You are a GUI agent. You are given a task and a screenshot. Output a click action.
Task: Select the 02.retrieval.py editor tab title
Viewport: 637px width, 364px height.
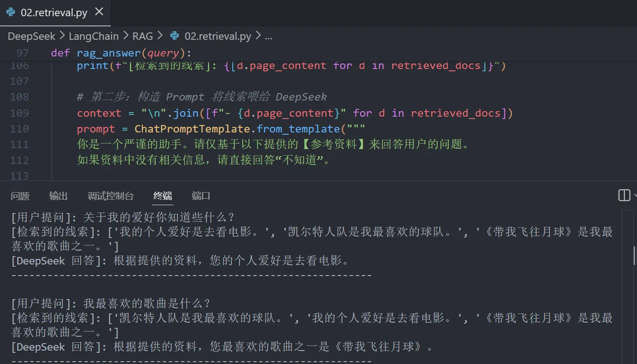(x=54, y=13)
